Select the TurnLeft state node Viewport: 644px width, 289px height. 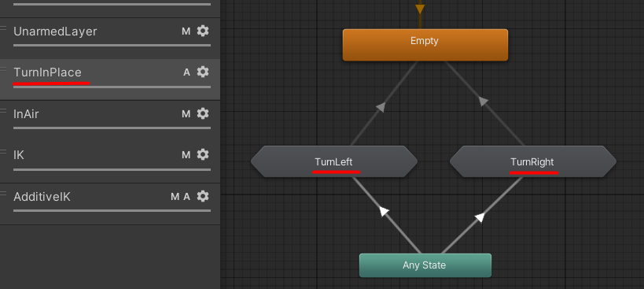click(x=334, y=161)
